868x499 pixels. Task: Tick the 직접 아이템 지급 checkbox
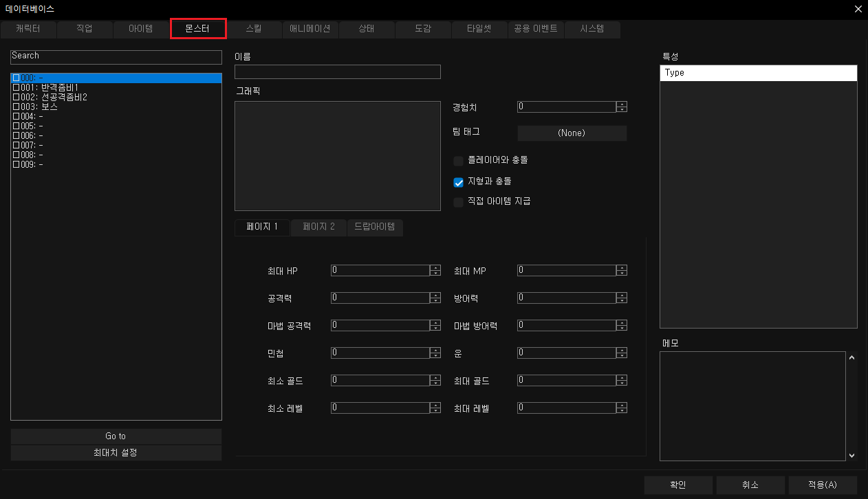pyautogui.click(x=459, y=202)
